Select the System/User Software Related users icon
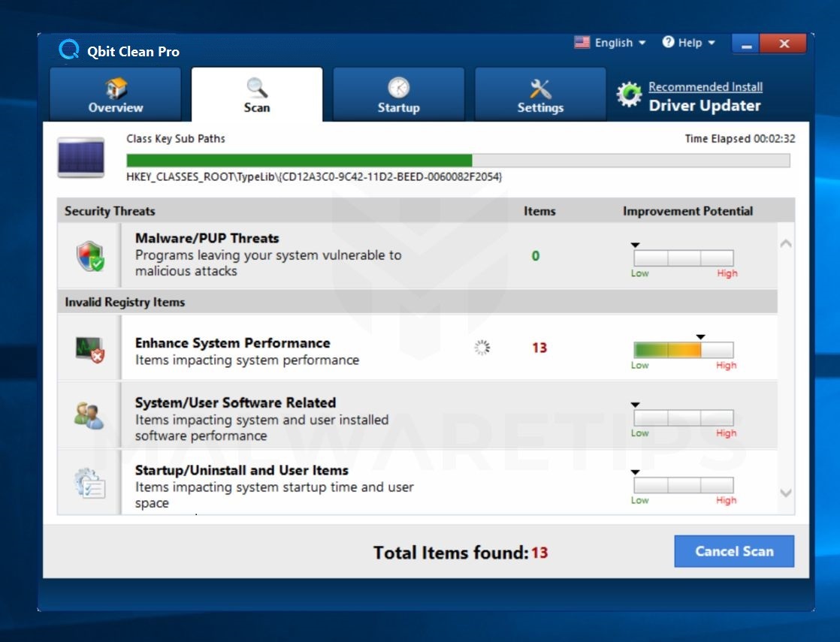The width and height of the screenshot is (840, 642). (x=89, y=415)
